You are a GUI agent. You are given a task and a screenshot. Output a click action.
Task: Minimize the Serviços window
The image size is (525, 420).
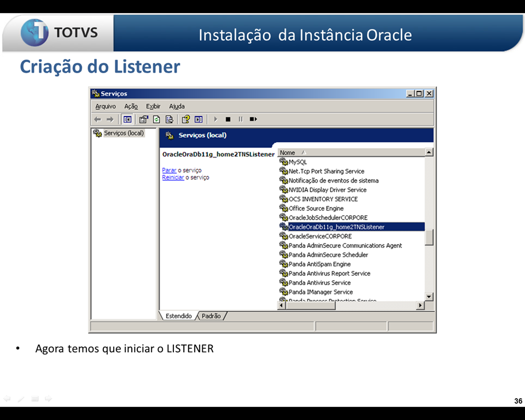point(411,94)
